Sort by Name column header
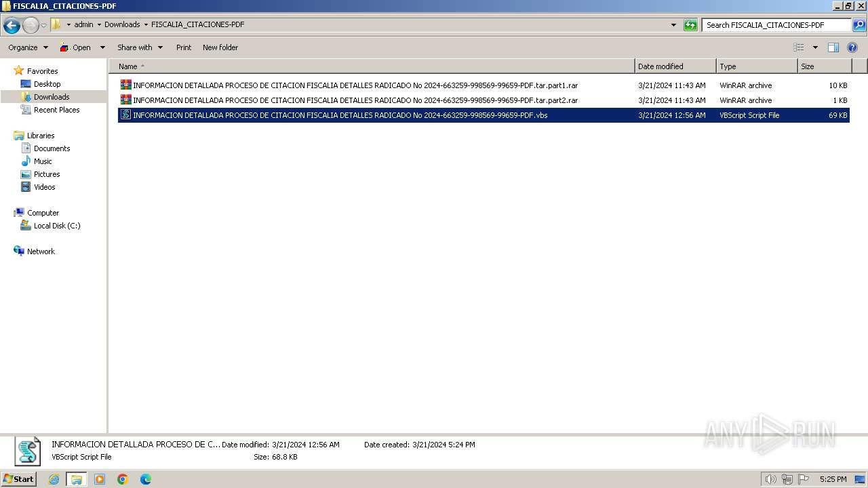The height and width of the screenshot is (488, 868). [x=372, y=66]
